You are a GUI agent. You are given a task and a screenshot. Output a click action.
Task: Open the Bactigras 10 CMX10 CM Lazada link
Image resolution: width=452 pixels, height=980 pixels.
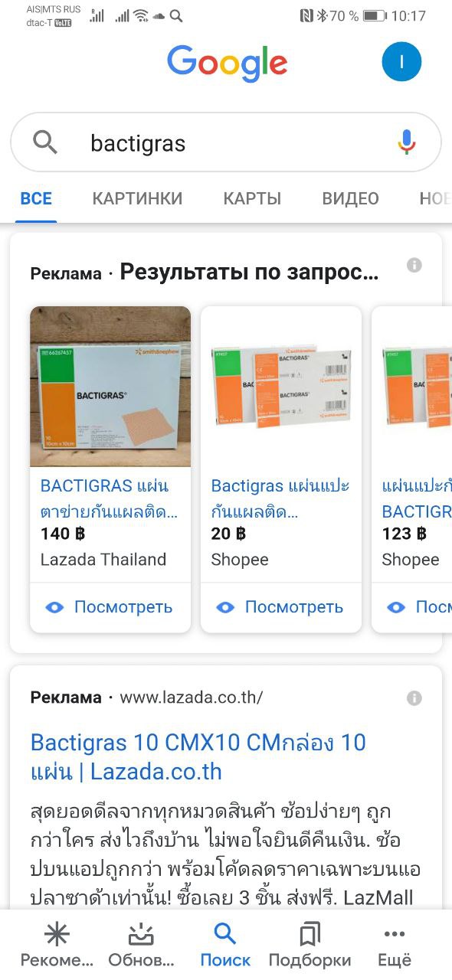point(198,756)
